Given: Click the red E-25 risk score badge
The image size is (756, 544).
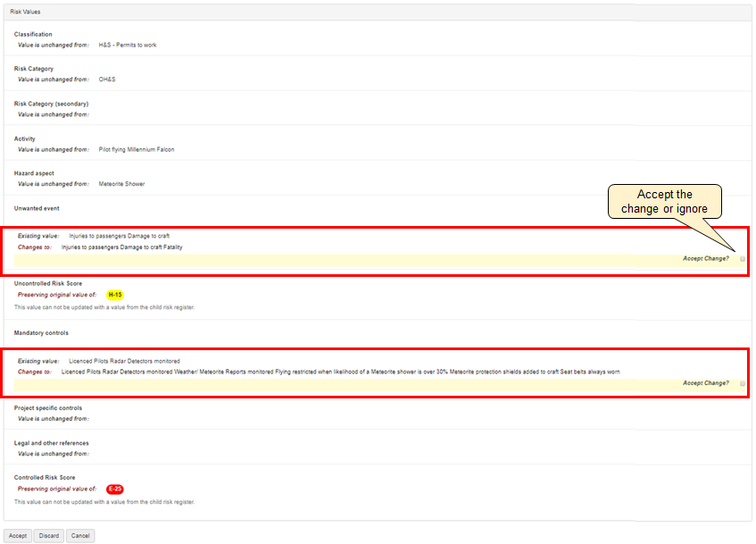Looking at the screenshot, I should (114, 489).
